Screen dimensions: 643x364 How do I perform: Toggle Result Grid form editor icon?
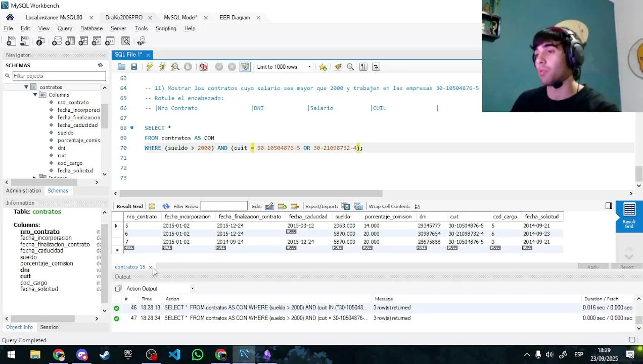pyautogui.click(x=152, y=206)
